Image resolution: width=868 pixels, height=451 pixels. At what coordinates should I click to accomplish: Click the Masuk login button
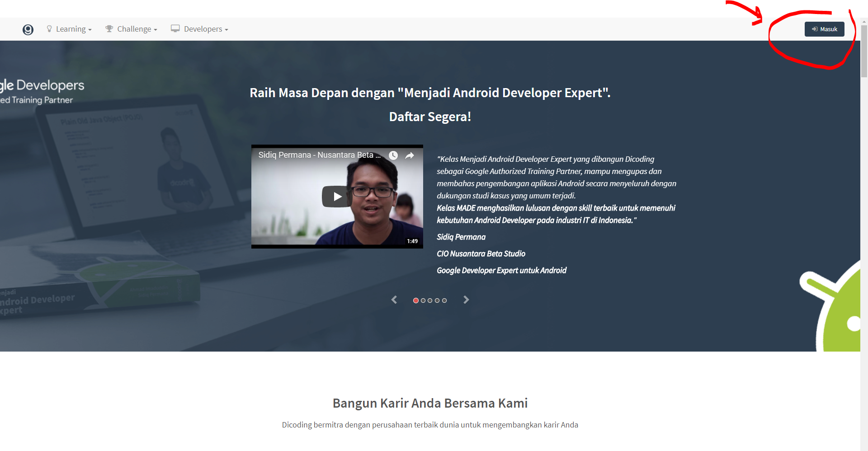tap(824, 29)
